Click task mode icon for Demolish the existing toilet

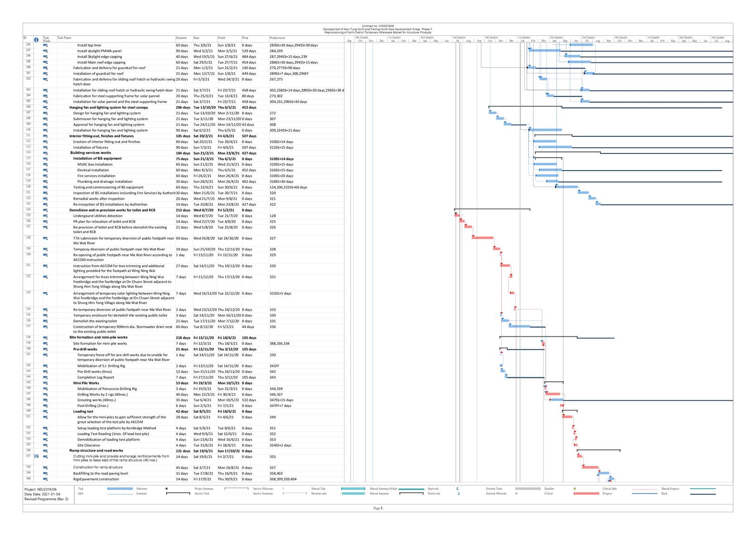coord(46,321)
